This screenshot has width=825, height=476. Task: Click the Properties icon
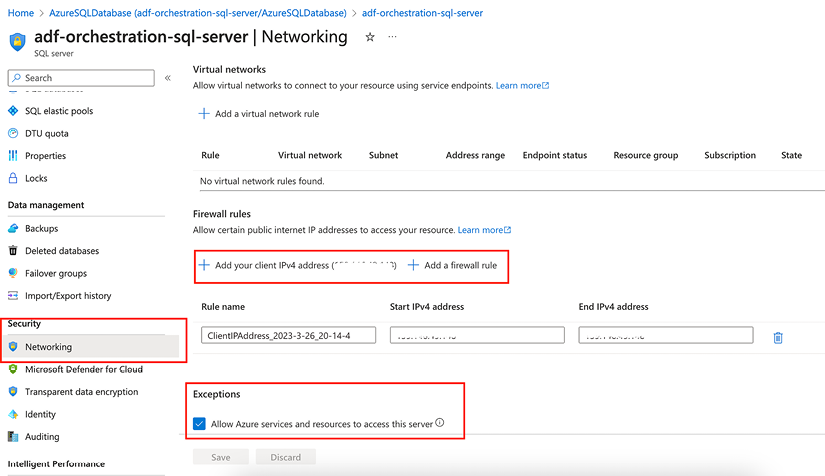point(13,156)
